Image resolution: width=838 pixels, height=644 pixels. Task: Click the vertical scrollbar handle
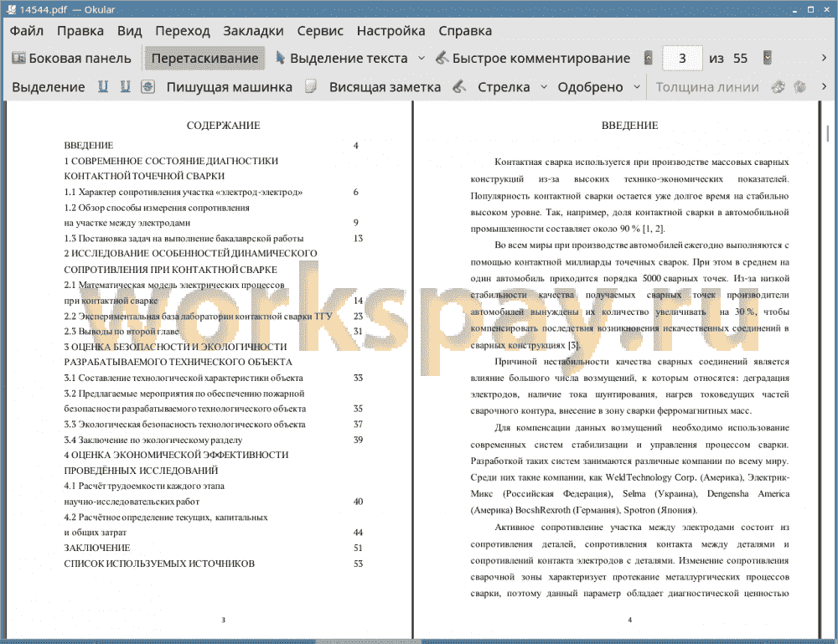coord(827,133)
